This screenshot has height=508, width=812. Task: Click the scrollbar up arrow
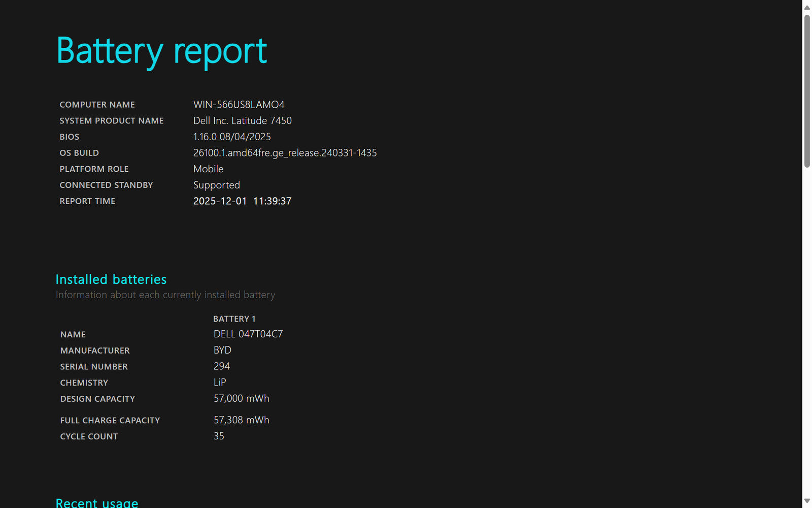(807, 7)
